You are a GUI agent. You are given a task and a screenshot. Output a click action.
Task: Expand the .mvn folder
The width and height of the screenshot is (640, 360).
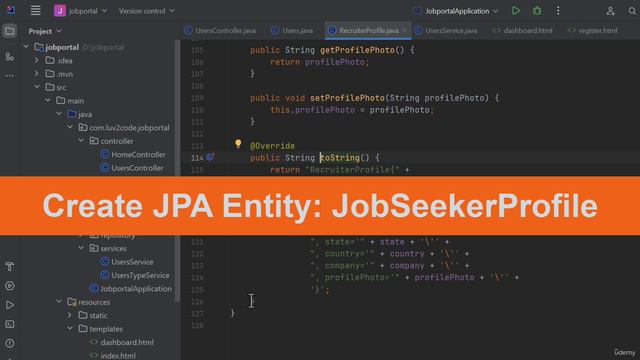click(x=36, y=74)
